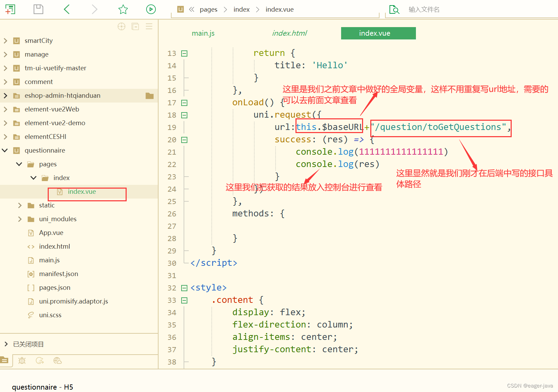Open main.js in the project tree
Viewport: 558px width, 392px height.
click(x=49, y=260)
